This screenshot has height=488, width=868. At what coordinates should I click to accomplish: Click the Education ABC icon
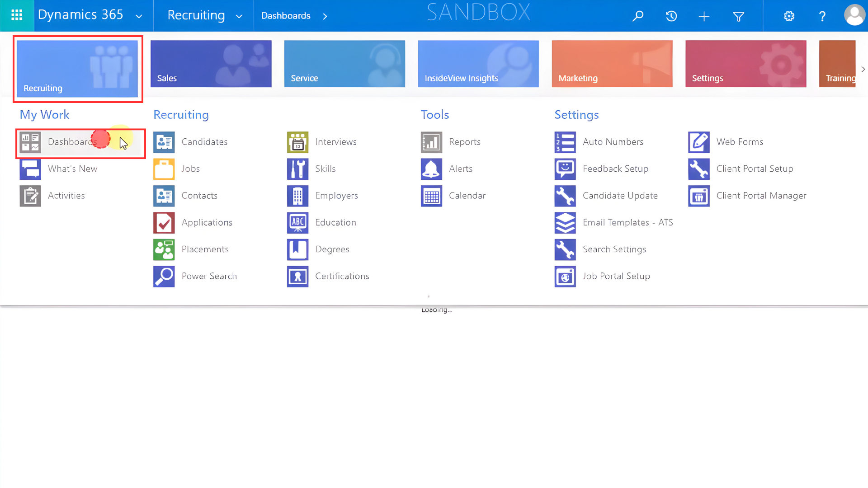(298, 223)
